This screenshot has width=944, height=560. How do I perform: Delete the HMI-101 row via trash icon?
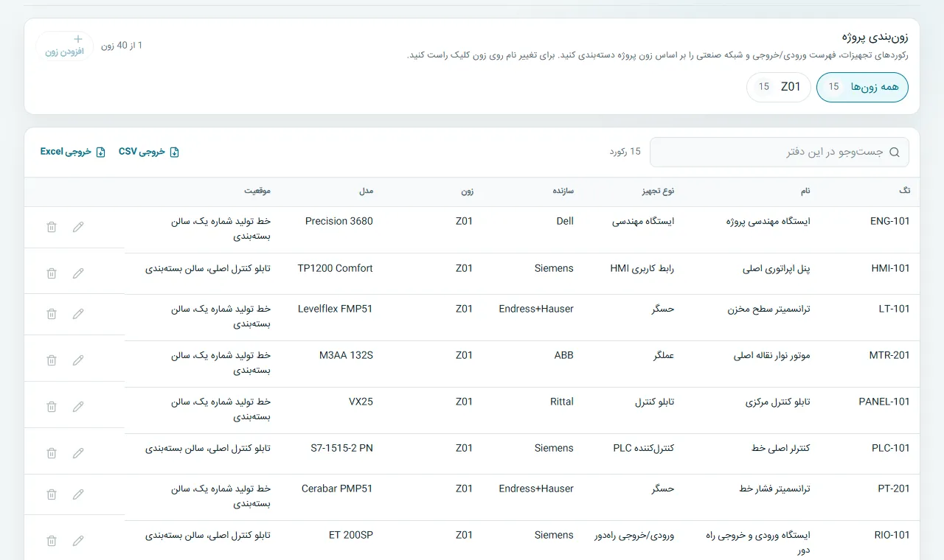click(52, 273)
